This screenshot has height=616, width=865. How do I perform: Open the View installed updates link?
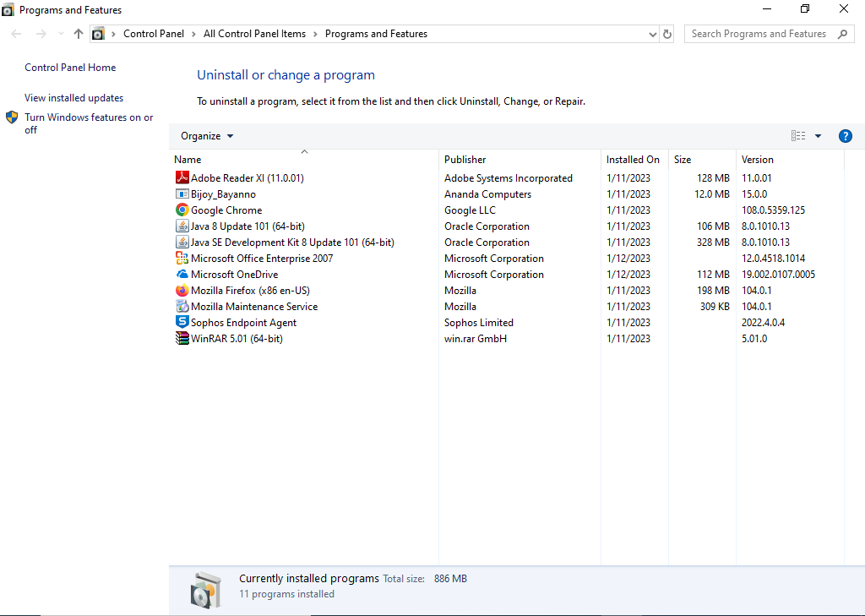74,98
